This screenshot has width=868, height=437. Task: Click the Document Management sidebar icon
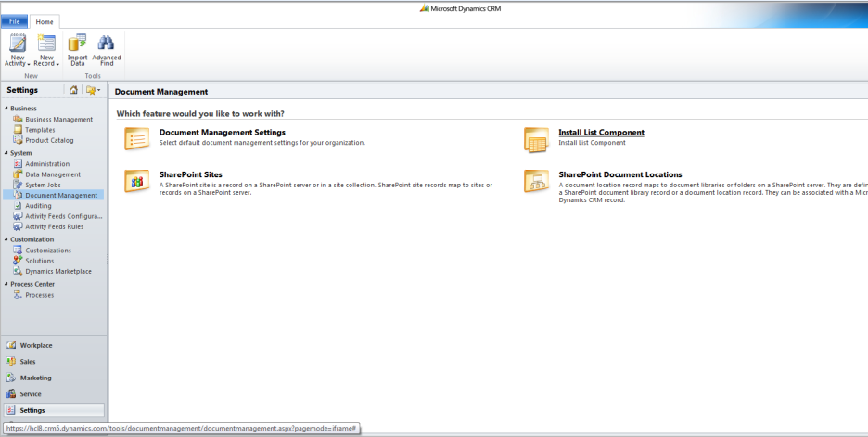coord(18,195)
